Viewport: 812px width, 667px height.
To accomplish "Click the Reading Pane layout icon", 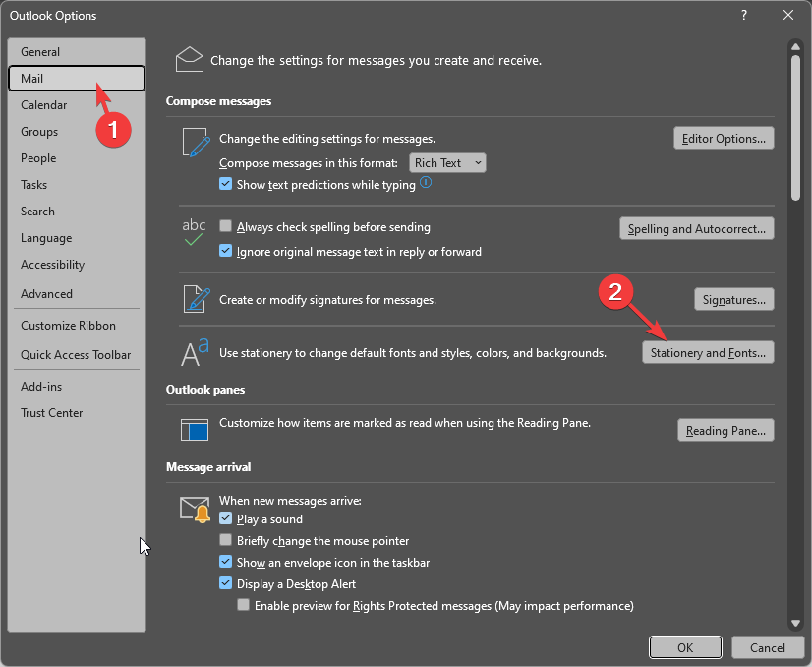I will tap(195, 430).
